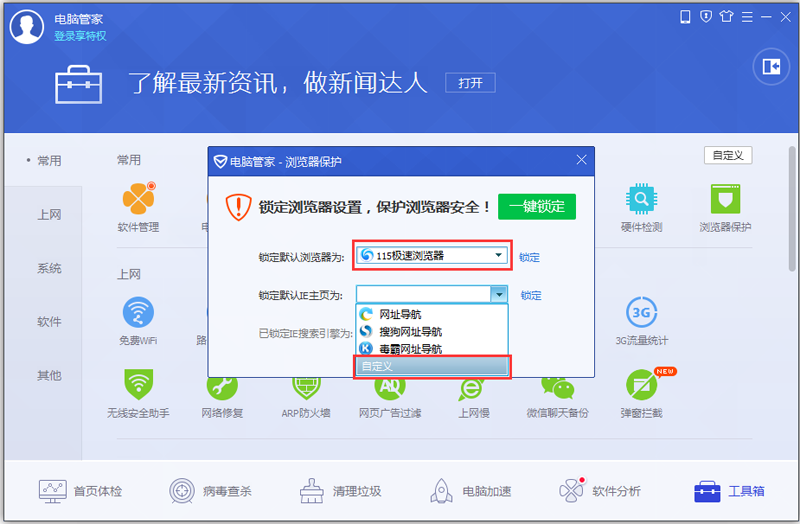800x524 pixels.
Task: Click the vertical scrollbar on right
Action: [x=792, y=209]
